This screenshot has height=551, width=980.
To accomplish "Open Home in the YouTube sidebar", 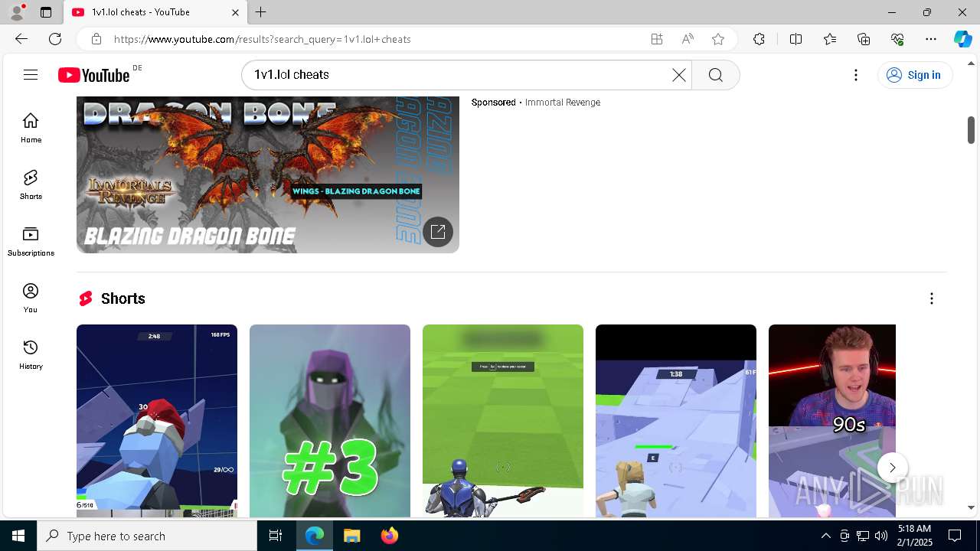I will coord(31,128).
